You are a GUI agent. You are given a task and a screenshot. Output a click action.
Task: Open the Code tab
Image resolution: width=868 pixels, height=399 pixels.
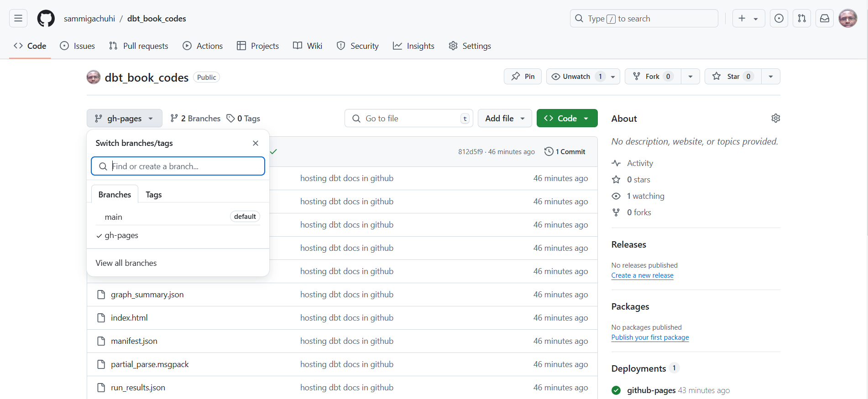[x=30, y=46]
